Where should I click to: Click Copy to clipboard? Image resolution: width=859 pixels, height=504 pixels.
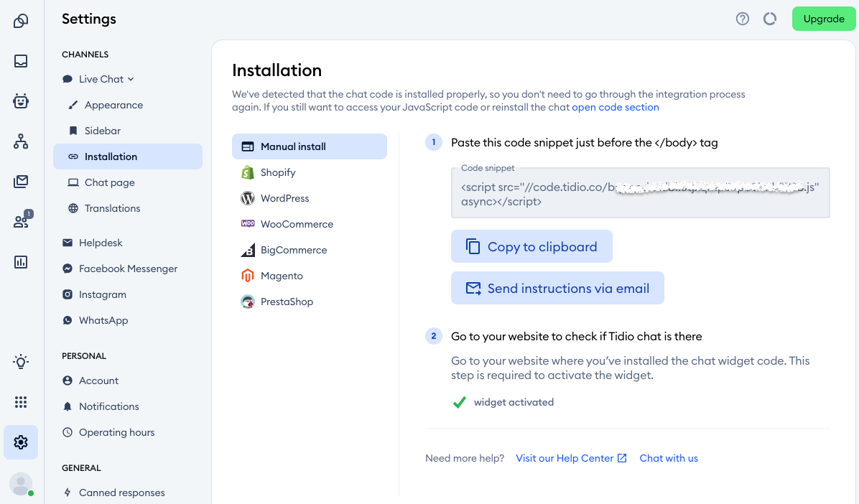point(531,246)
